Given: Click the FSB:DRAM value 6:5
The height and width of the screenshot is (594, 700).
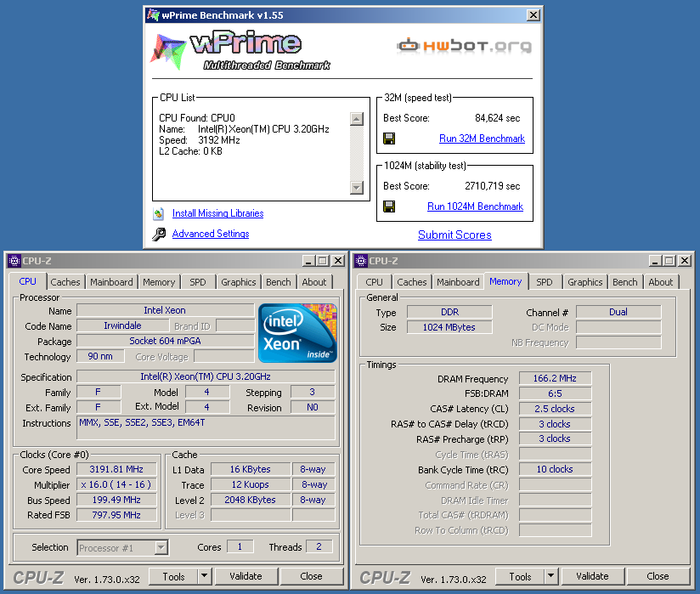Looking at the screenshot, I should (x=555, y=393).
